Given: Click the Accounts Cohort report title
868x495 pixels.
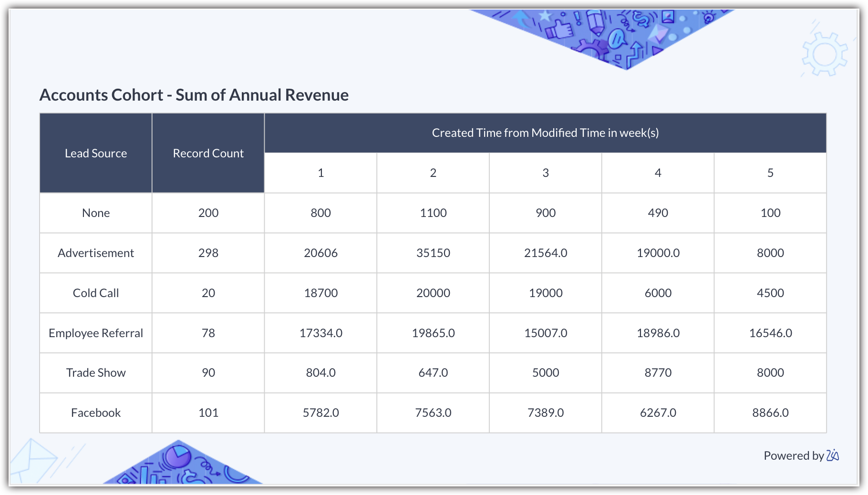Looking at the screenshot, I should pos(194,95).
